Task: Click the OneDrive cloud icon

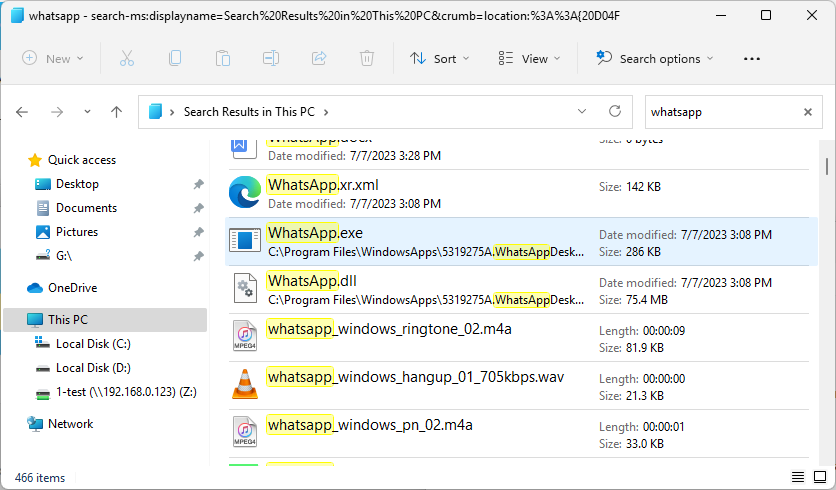Action: click(35, 288)
